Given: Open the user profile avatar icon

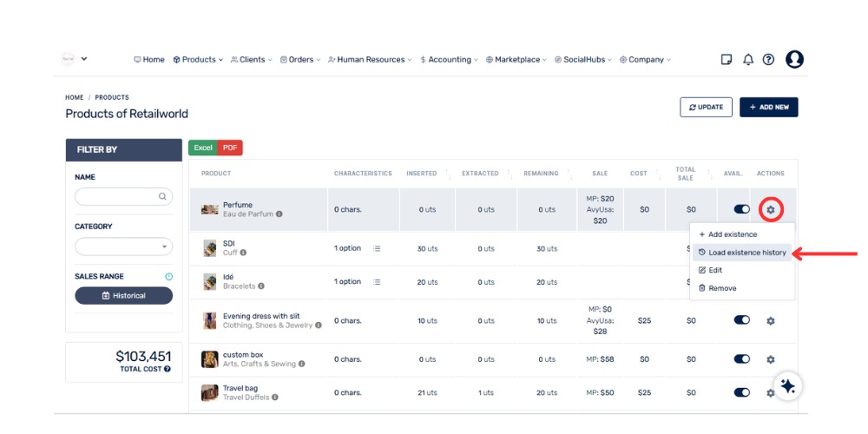Looking at the screenshot, I should [794, 59].
